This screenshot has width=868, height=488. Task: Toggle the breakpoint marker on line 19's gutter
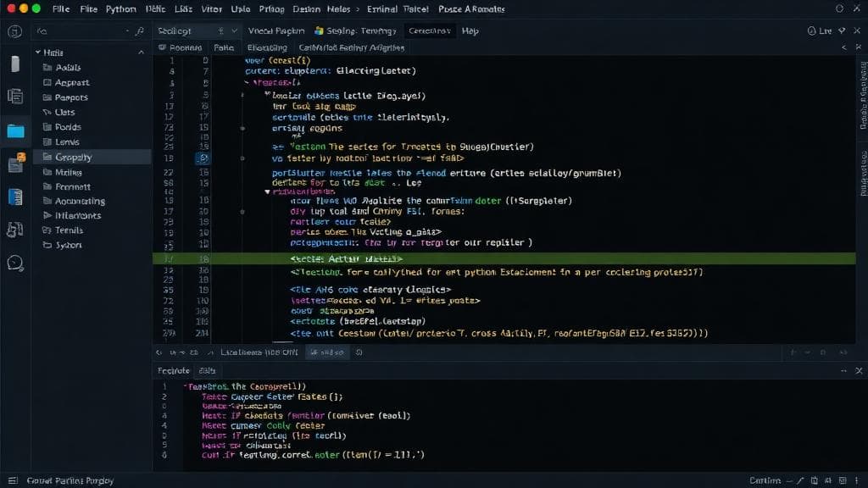tap(203, 158)
